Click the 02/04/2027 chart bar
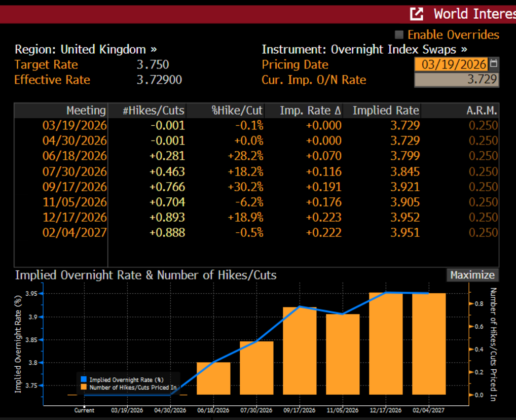This screenshot has height=420, width=516. (x=429, y=344)
